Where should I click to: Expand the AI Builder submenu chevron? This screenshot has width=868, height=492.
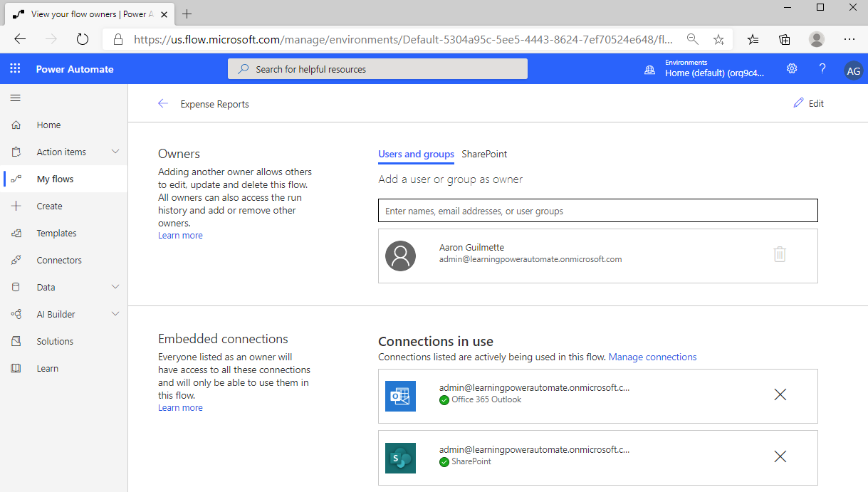115,314
